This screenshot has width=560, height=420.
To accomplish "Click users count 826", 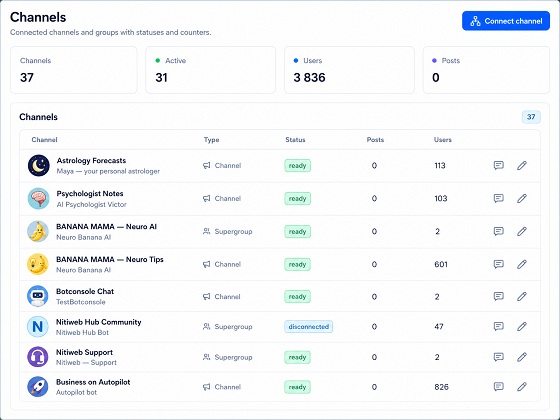I will point(441,387).
